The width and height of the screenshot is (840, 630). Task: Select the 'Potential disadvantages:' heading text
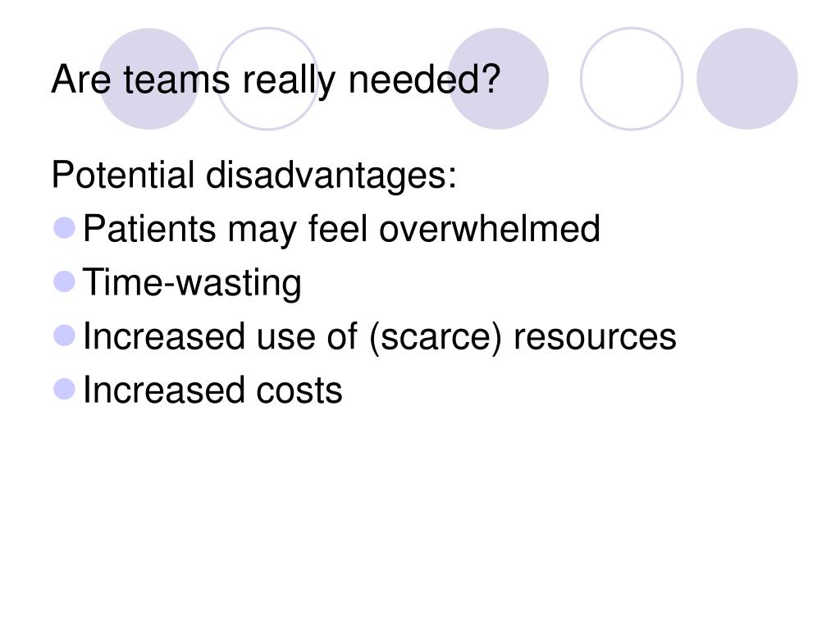point(254,176)
